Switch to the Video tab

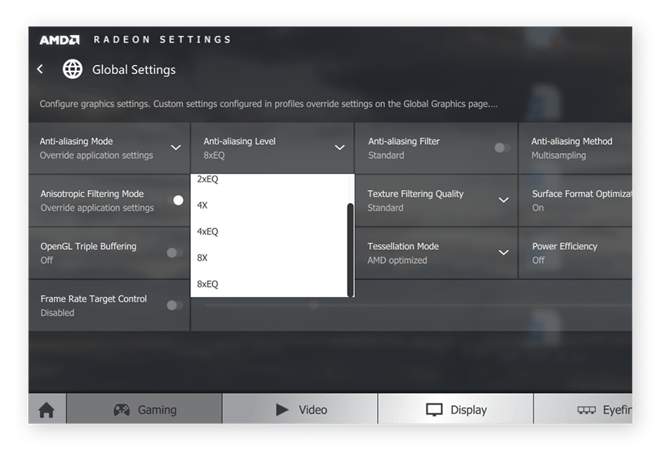(x=300, y=409)
